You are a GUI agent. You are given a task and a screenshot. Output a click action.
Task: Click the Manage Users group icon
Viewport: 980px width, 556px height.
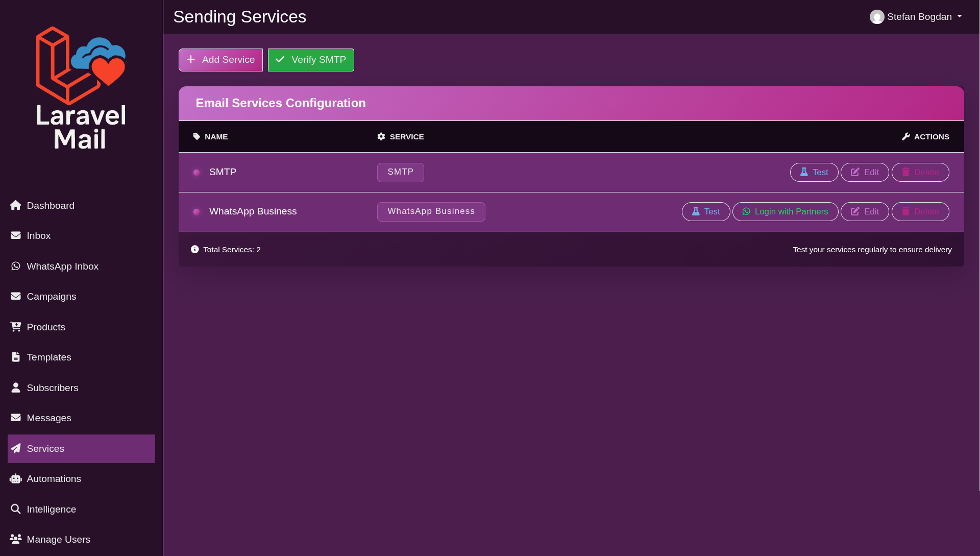pos(16,539)
